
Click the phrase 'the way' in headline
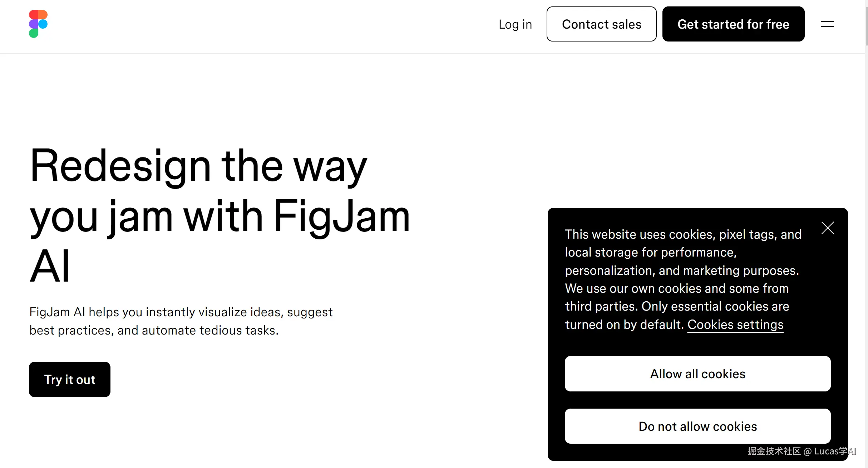[x=294, y=166]
